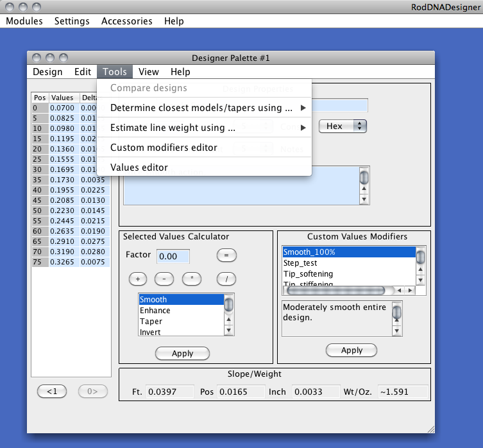Open the main Help menu

(x=174, y=21)
